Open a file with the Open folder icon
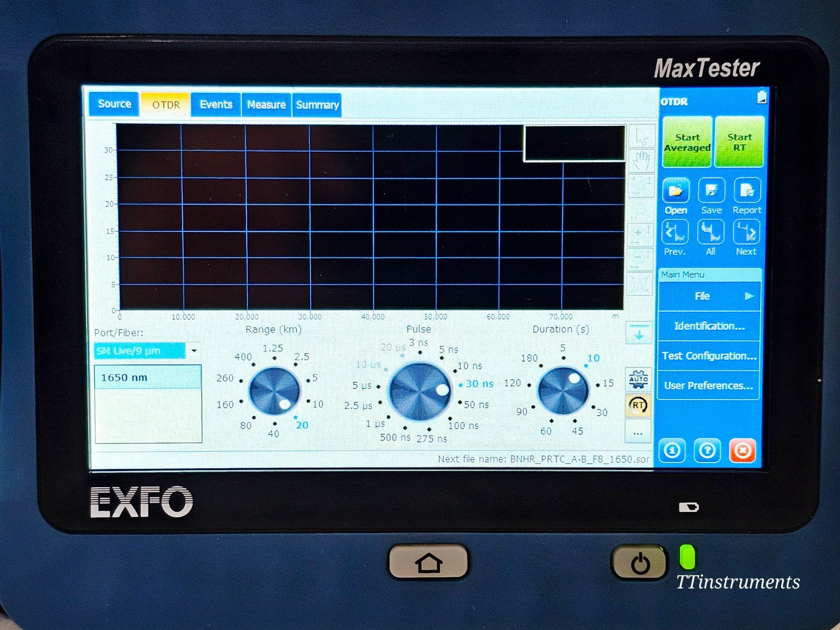Viewport: 840px width, 630px height. point(676,191)
